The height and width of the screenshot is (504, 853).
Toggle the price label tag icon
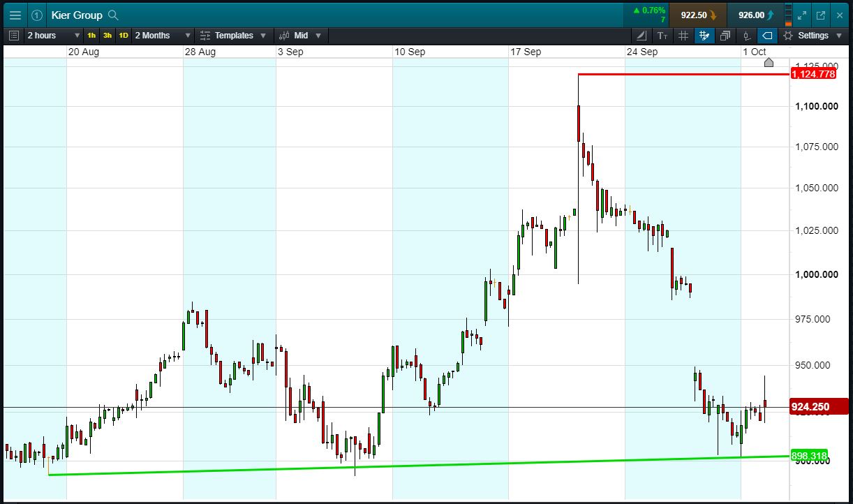(767, 36)
